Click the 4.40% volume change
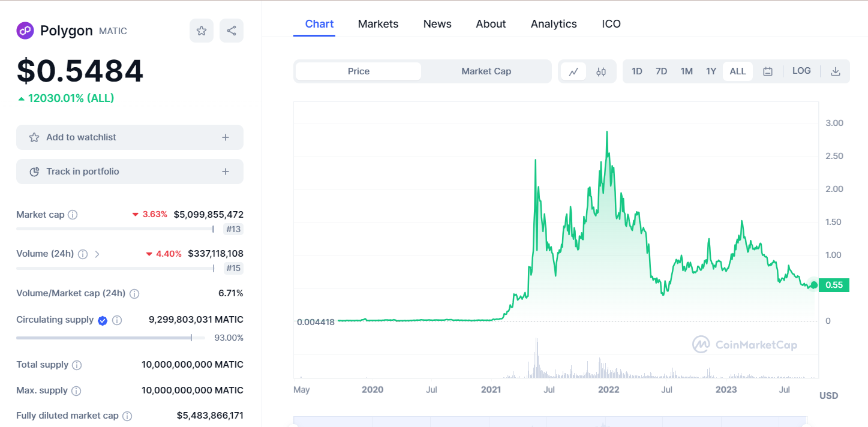Viewport: 868px width, 427px height. pyautogui.click(x=168, y=254)
